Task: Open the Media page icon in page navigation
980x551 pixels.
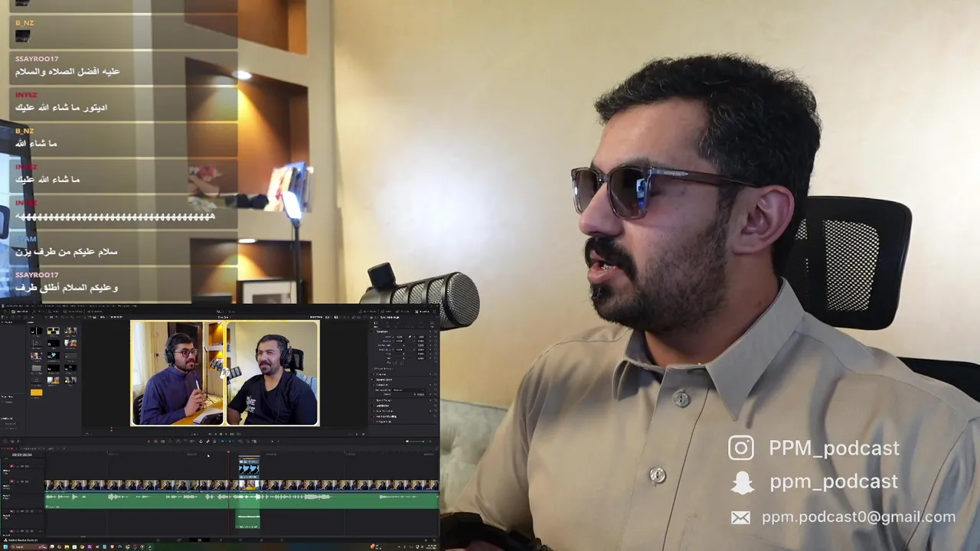Action: click(158, 540)
